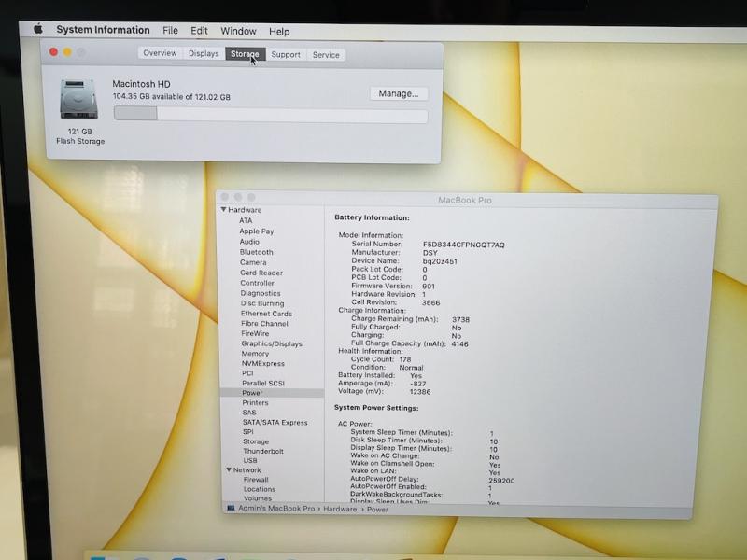
Task: Select PCI in the sidebar
Action: 247,372
